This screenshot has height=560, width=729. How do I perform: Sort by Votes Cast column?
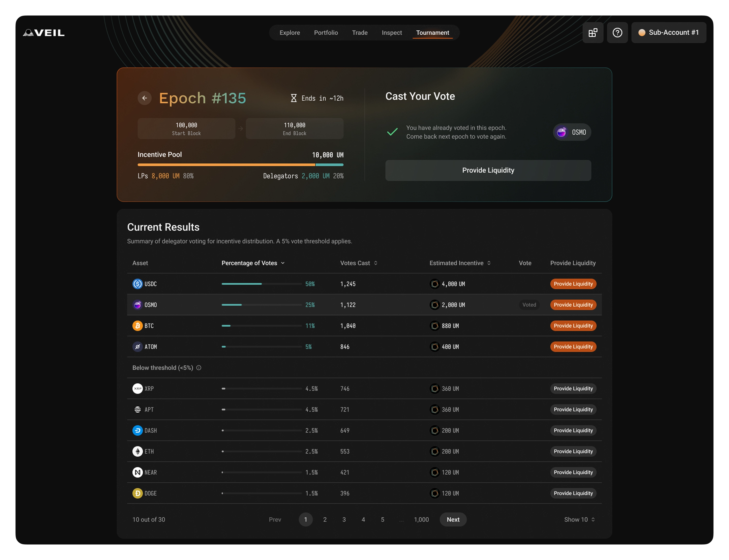pyautogui.click(x=359, y=263)
